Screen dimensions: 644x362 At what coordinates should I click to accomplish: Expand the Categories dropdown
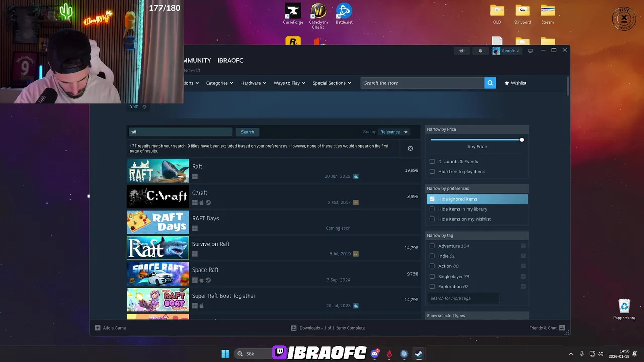(219, 83)
